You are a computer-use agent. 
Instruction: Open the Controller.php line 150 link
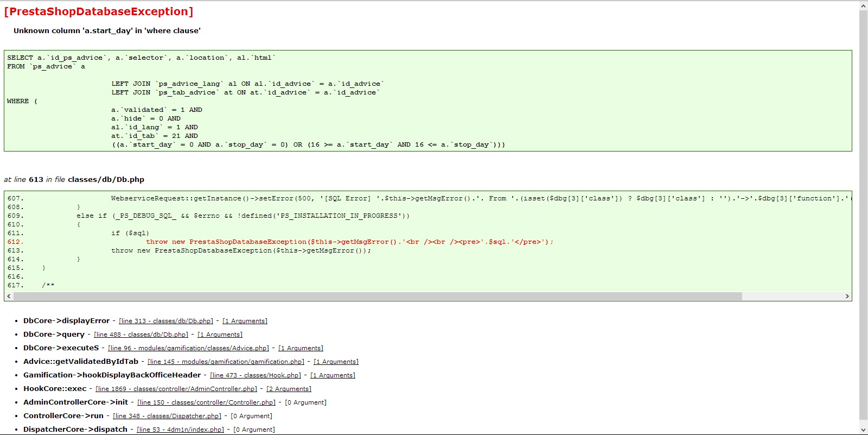pos(206,402)
